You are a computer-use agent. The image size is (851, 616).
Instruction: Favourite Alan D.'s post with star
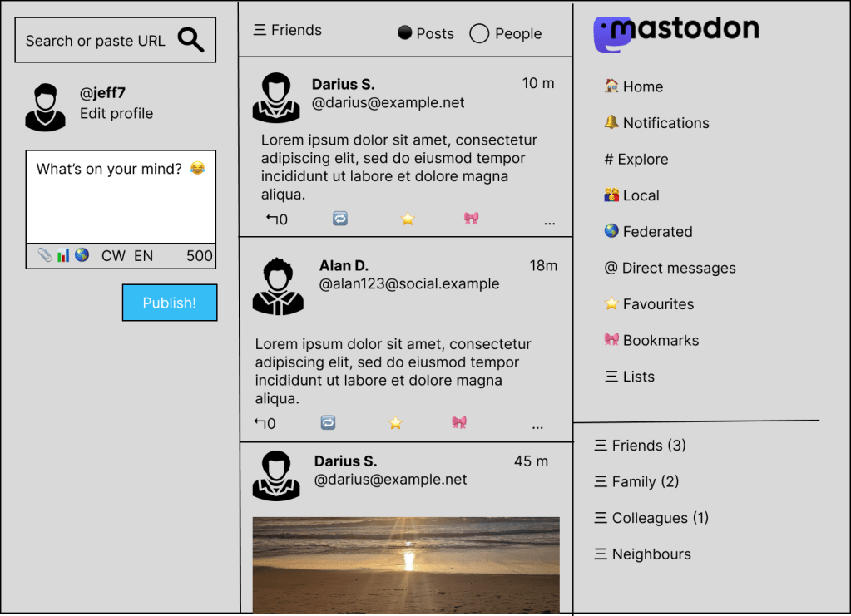click(395, 423)
